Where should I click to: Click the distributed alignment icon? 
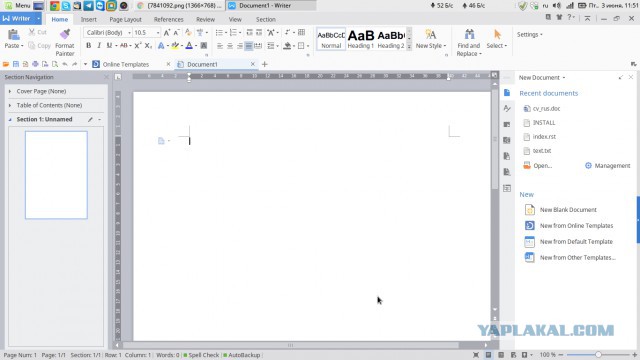click(x=258, y=46)
